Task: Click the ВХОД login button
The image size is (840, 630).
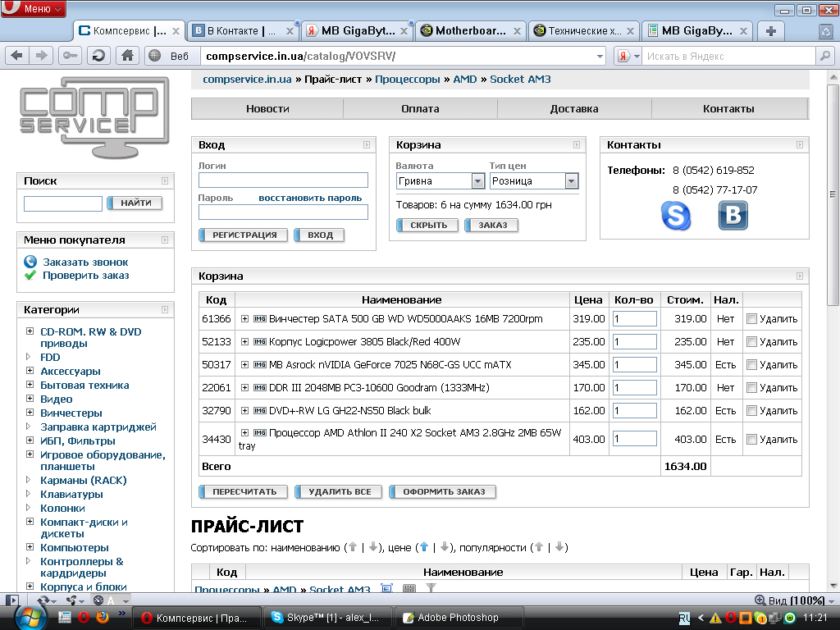Action: tap(319, 235)
